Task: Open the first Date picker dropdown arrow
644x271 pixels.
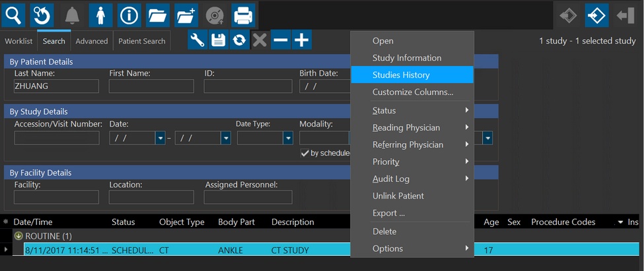Action: 160,138
